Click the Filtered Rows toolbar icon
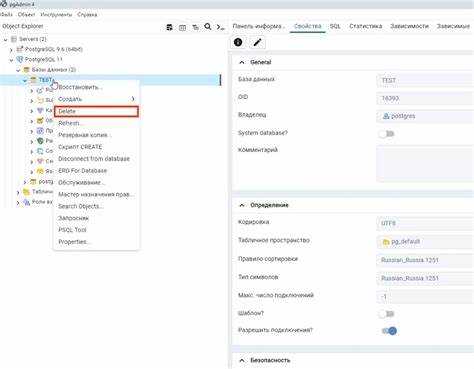 (195, 27)
